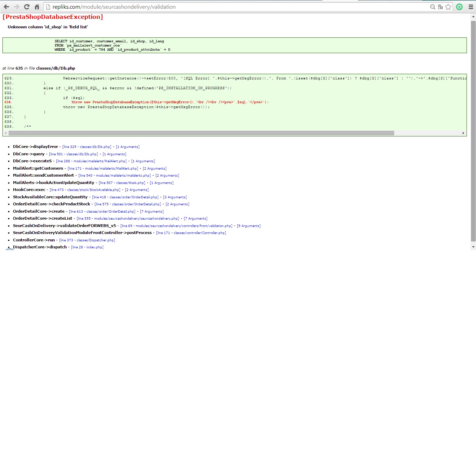Image resolution: width=476 pixels, height=474 pixels.
Task: Go back to the previous page
Action: (6, 7)
